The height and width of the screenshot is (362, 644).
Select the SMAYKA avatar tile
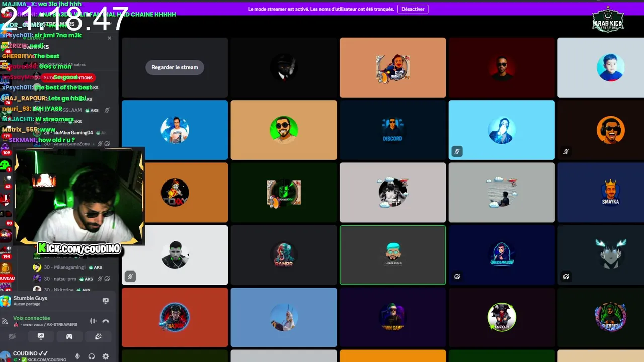[601, 192]
